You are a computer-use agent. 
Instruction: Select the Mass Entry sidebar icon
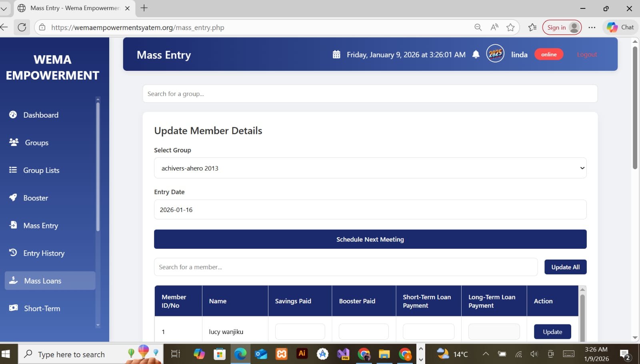(x=13, y=225)
